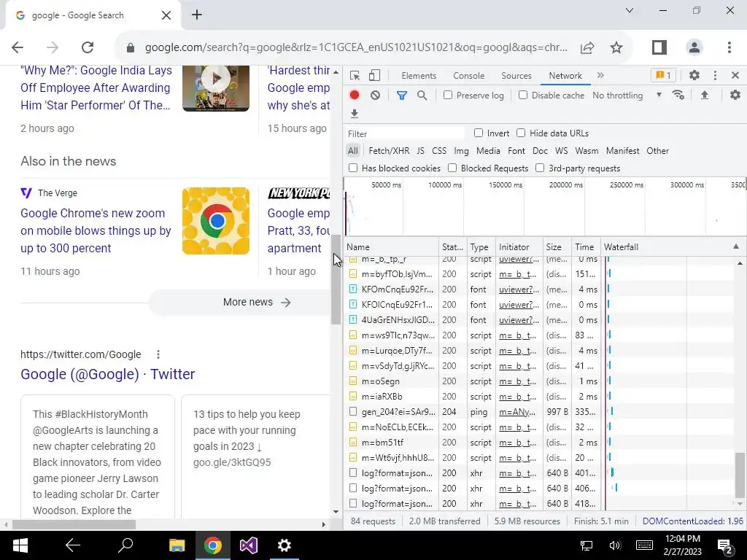This screenshot has width=747, height=560.
Task: Check Has blocked cookies checkbox
Action: [353, 168]
